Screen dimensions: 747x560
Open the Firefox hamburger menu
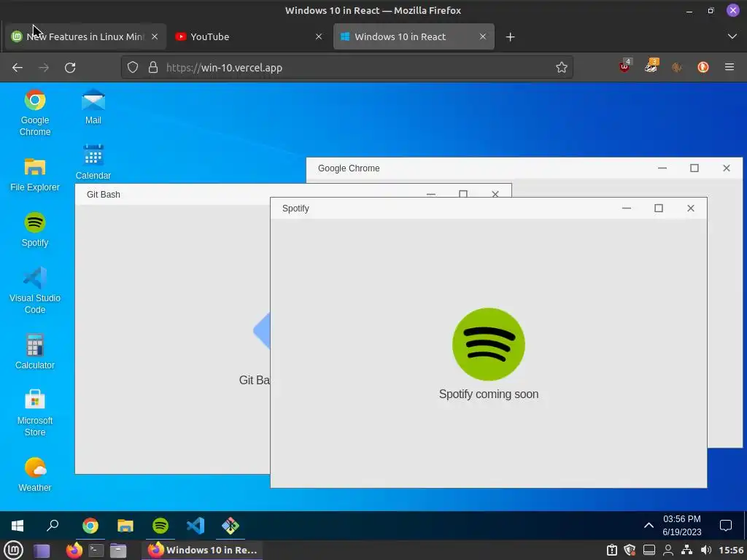[729, 67]
